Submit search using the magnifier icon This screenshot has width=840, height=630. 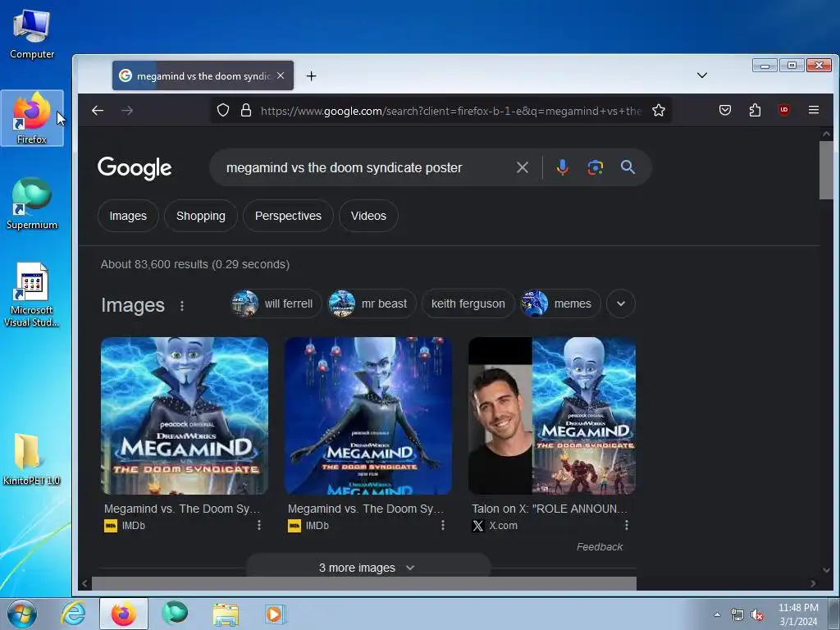628,167
